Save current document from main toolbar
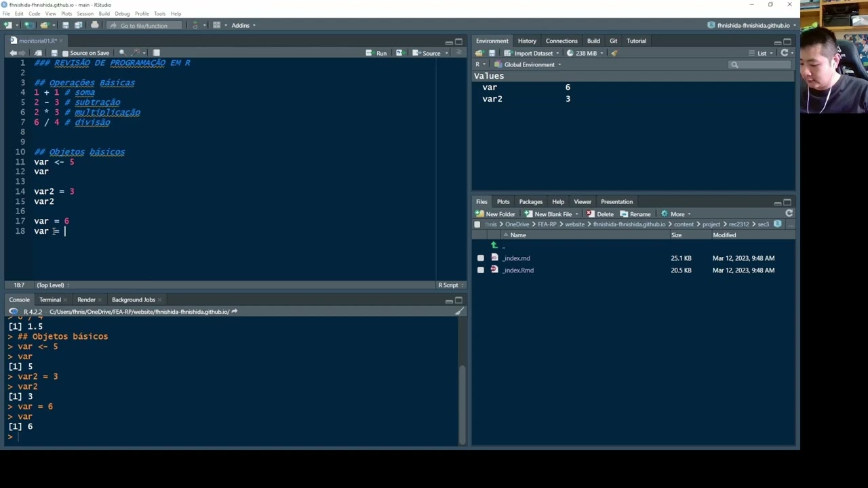868x488 pixels. coord(66,25)
